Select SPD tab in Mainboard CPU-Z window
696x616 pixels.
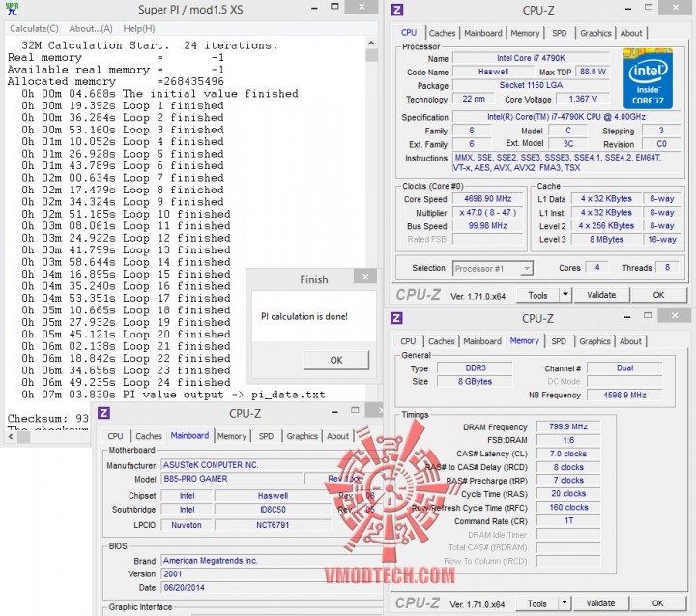pos(266,436)
